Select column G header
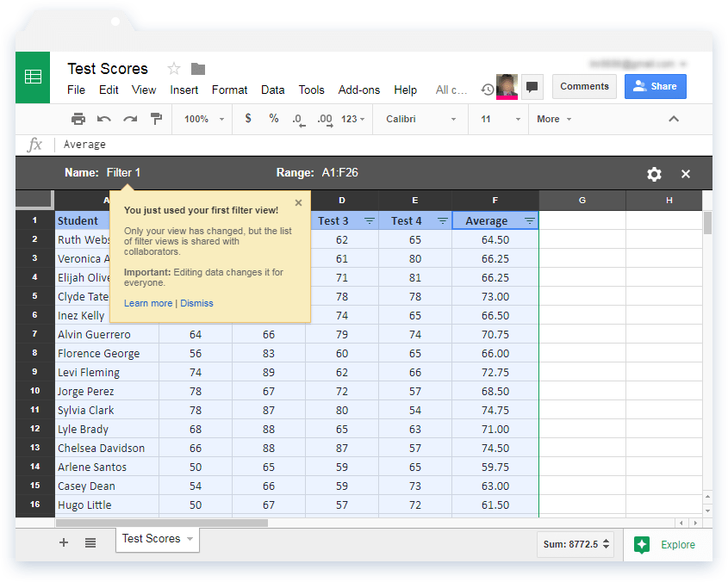This screenshot has width=728, height=582. click(x=582, y=201)
